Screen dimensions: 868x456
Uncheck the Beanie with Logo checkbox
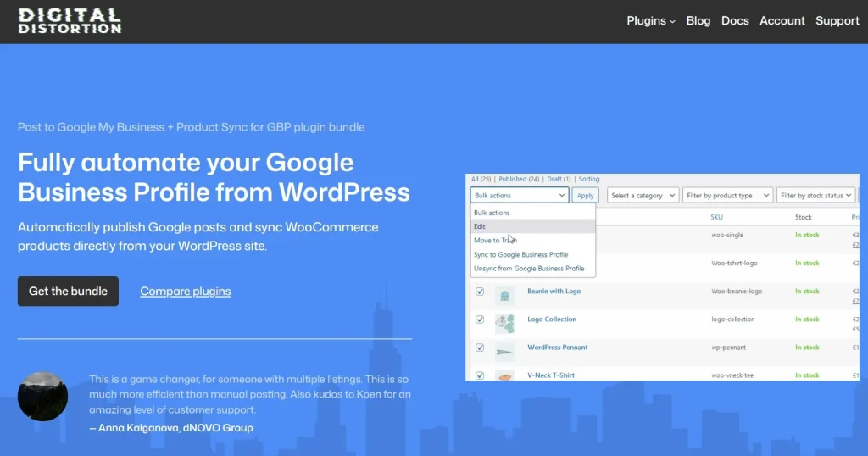480,291
